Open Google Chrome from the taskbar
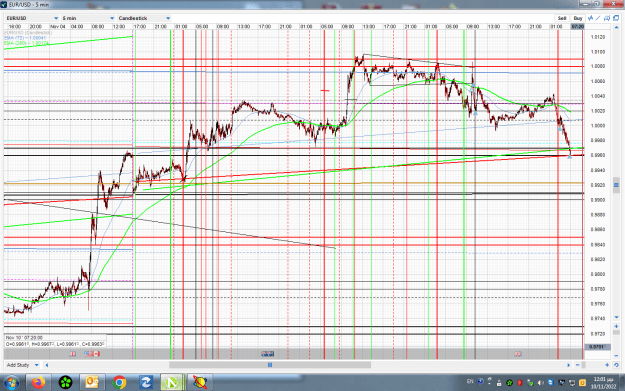The width and height of the screenshot is (625, 391). [119, 383]
